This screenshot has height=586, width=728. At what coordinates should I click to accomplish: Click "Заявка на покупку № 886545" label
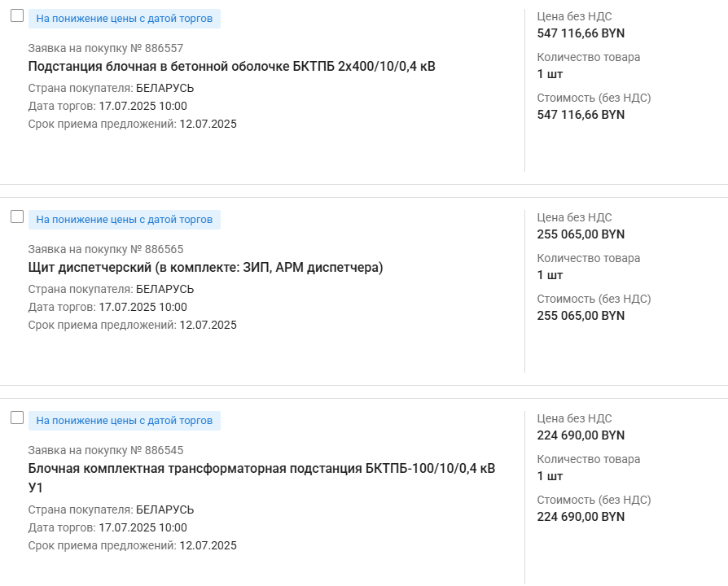coord(106,450)
